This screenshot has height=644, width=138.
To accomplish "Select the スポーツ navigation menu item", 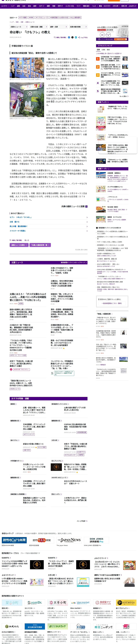I will (42, 6).
